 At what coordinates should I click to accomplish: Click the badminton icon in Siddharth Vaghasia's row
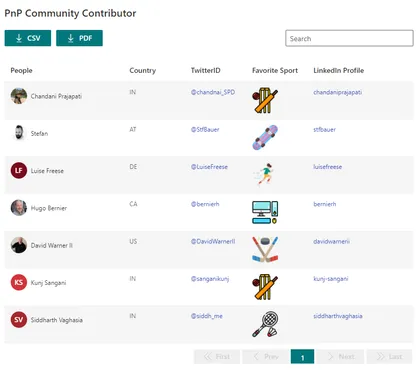pyautogui.click(x=265, y=324)
